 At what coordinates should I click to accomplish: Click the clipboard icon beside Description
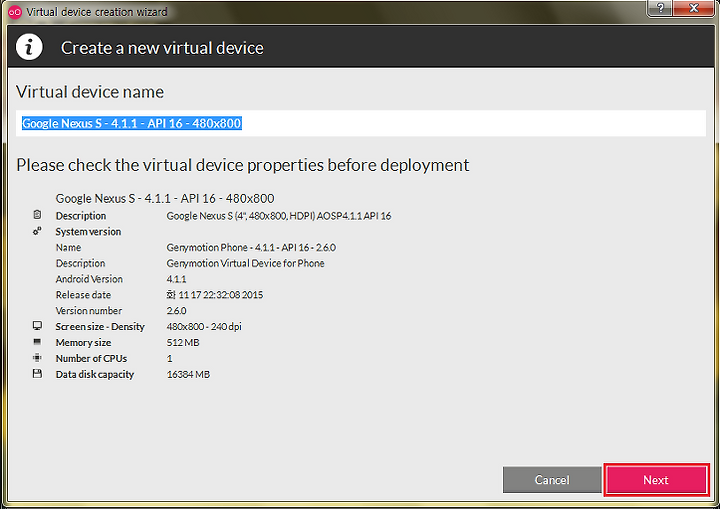[37, 215]
